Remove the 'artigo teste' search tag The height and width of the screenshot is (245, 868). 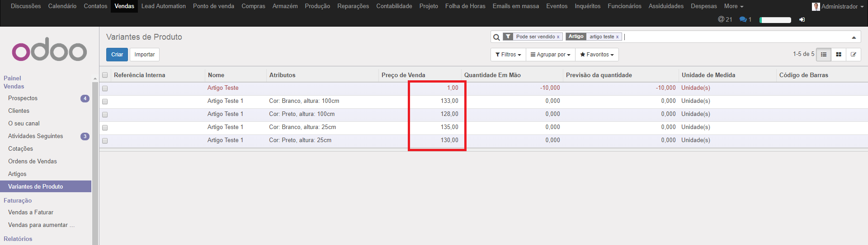click(617, 37)
